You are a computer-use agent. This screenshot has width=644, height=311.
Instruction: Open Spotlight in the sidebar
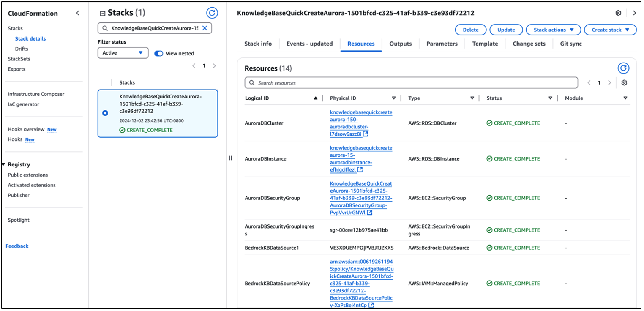point(19,220)
